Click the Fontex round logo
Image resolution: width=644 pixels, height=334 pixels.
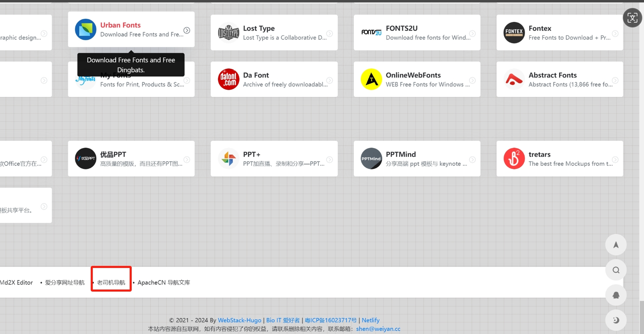(x=514, y=33)
